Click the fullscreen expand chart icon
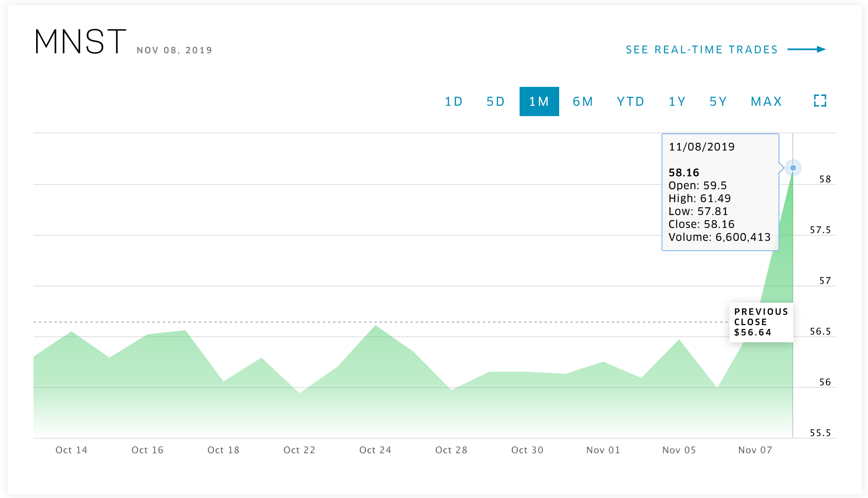Viewport: 868px width, 498px height. 820,101
